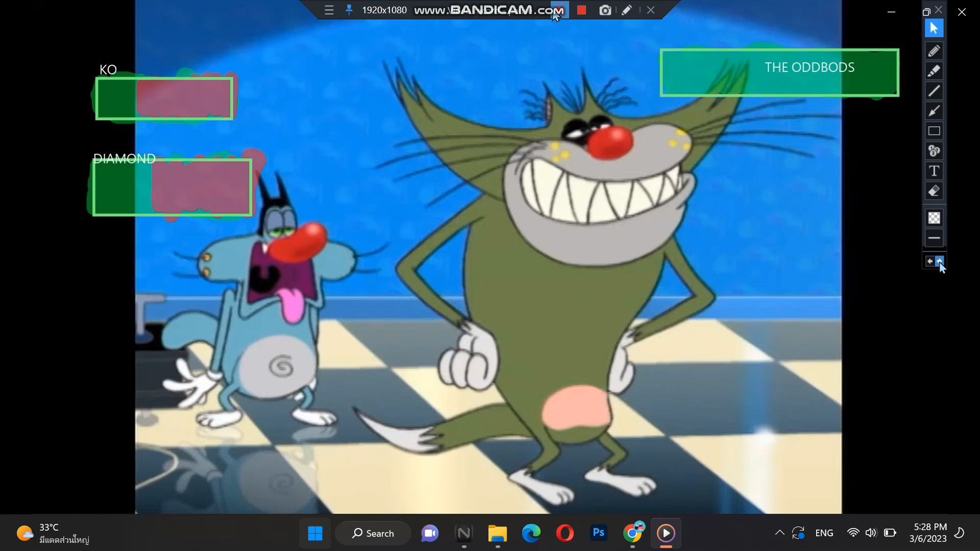Open the Windows Start menu
The width and height of the screenshot is (980, 551).
pos(315,534)
